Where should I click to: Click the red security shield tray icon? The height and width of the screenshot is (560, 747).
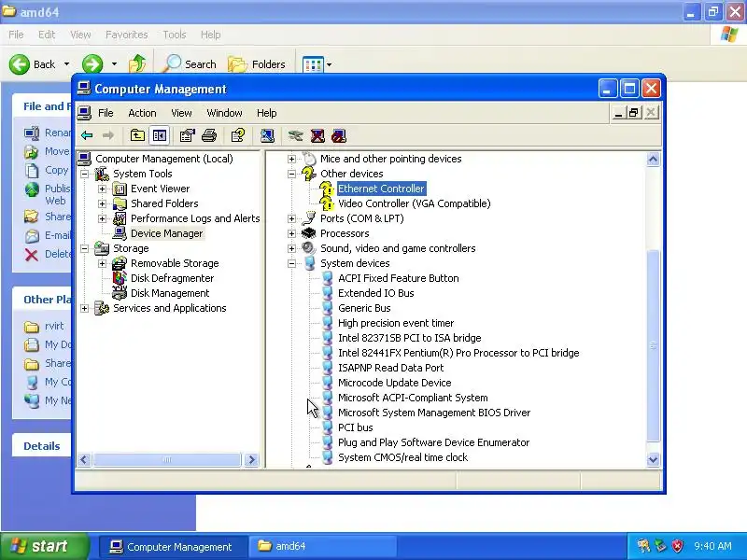(x=678, y=546)
